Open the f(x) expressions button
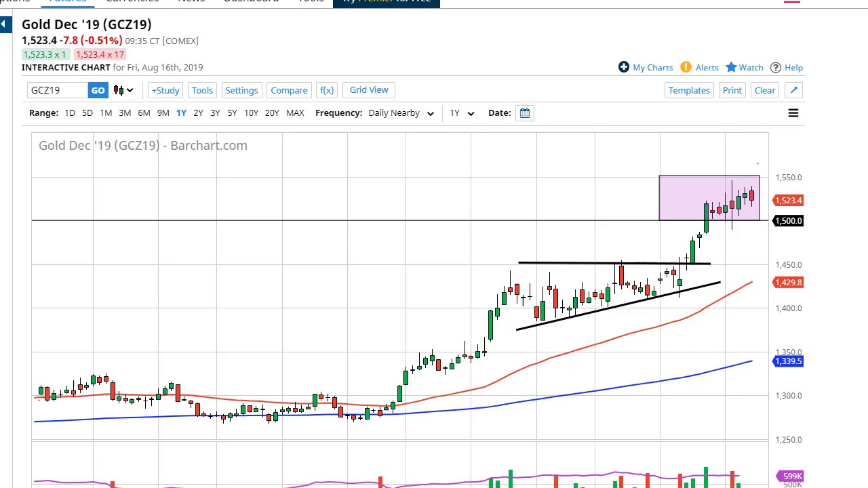The image size is (868, 488). (327, 90)
